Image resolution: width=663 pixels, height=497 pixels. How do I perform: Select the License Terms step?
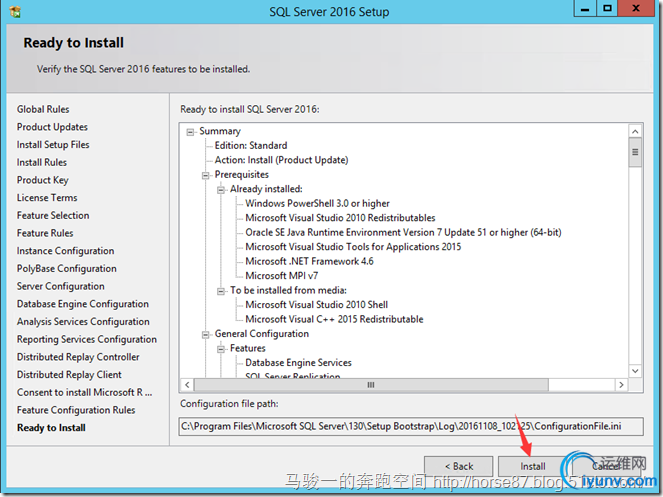point(47,198)
